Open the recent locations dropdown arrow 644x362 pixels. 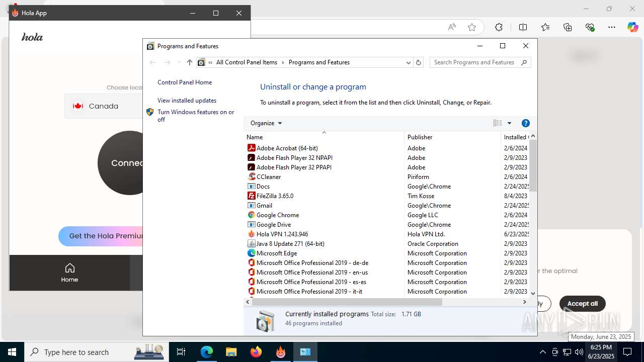coord(179,62)
